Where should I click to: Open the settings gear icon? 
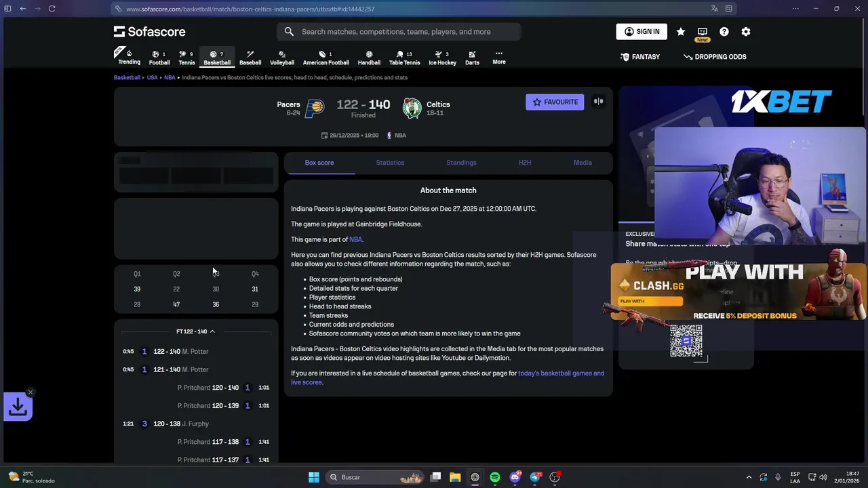coord(746,32)
